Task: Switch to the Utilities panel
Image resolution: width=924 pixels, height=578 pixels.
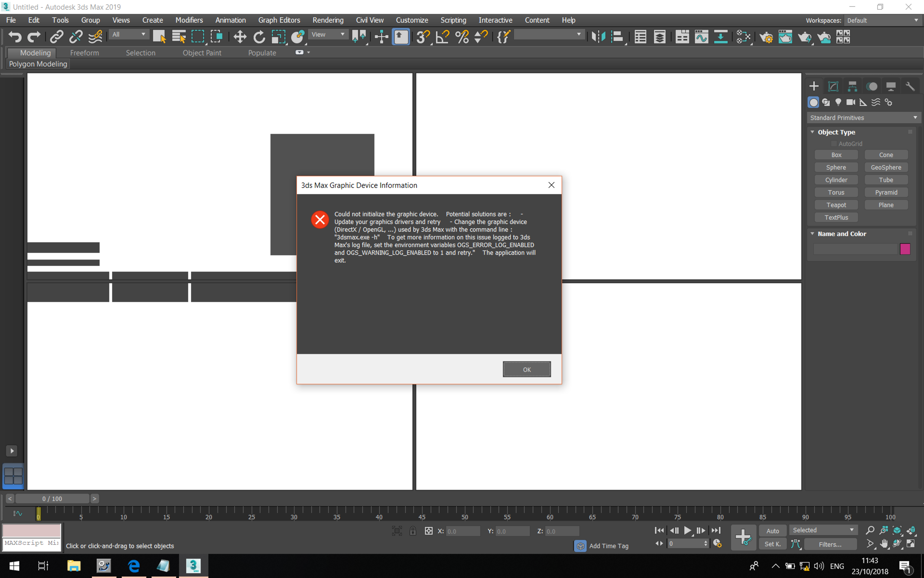Action: tap(910, 86)
